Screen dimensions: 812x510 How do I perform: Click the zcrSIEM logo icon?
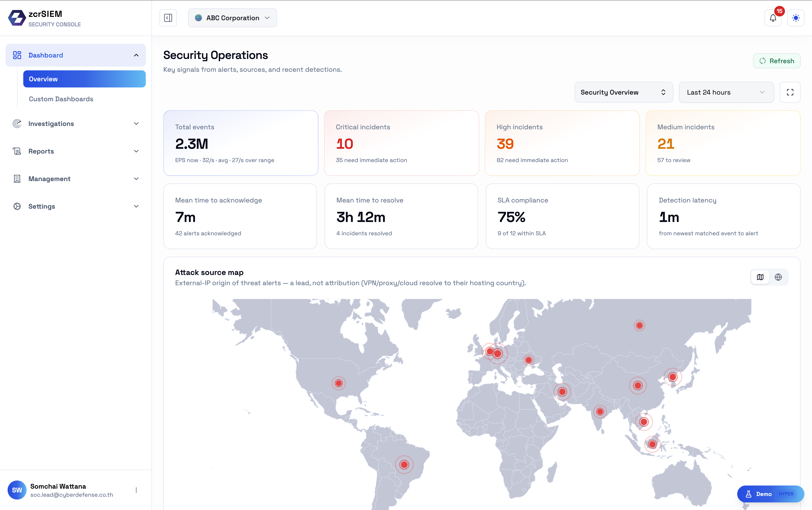point(17,18)
